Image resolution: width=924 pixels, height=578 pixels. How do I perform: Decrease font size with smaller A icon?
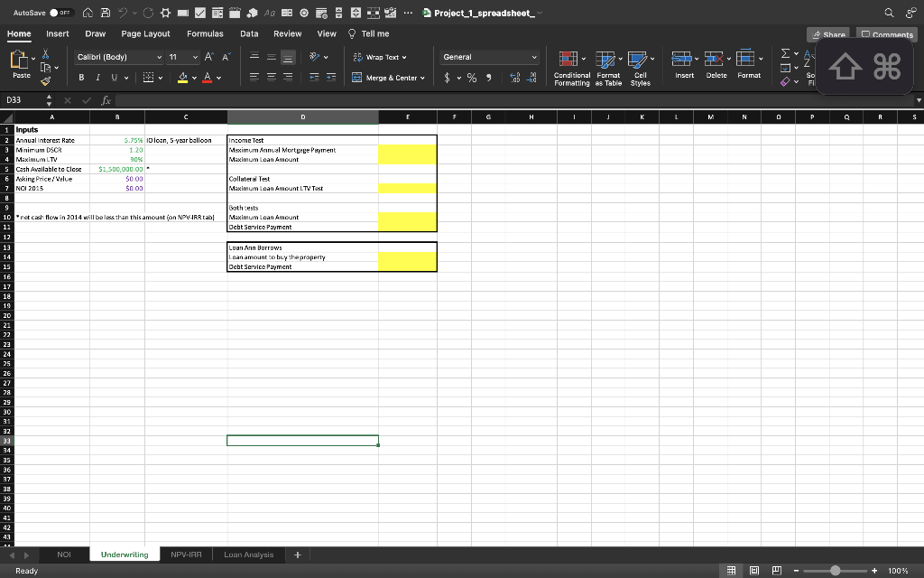226,57
